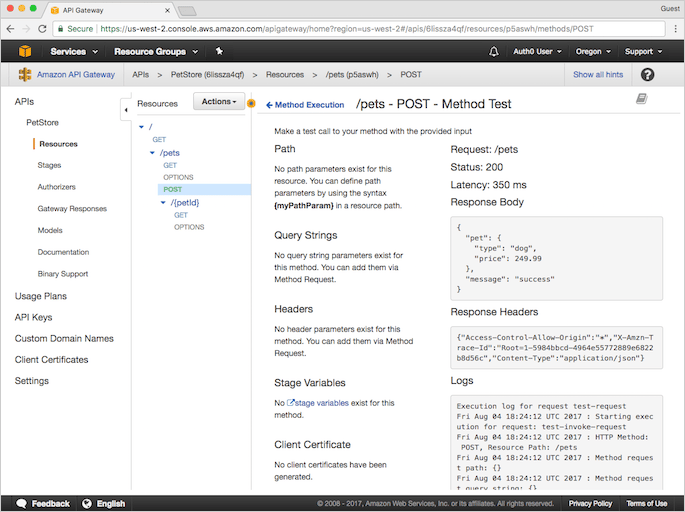685x512 pixels.
Task: Click PetStore (6lissza4qf) breadcrumb
Action: click(208, 75)
